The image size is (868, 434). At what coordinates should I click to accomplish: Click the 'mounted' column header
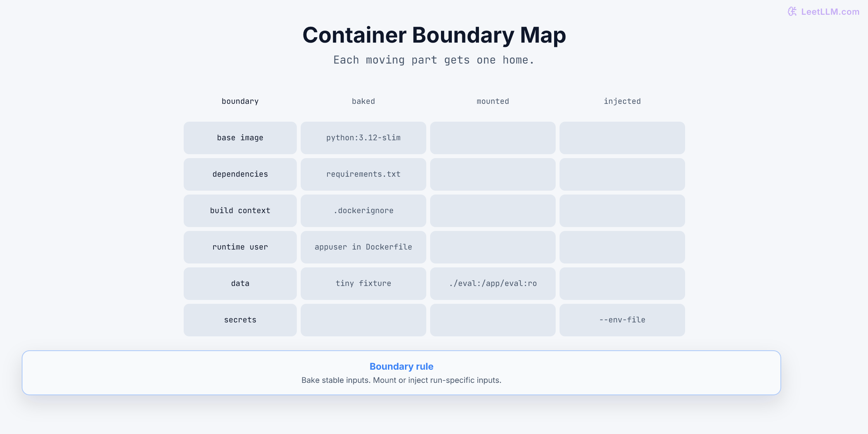point(493,102)
